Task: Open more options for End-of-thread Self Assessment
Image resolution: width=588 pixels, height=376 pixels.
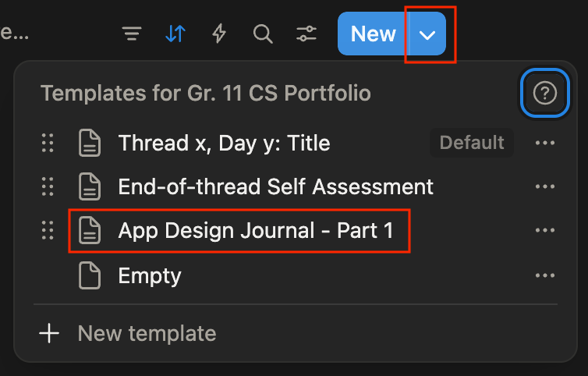Action: [544, 186]
